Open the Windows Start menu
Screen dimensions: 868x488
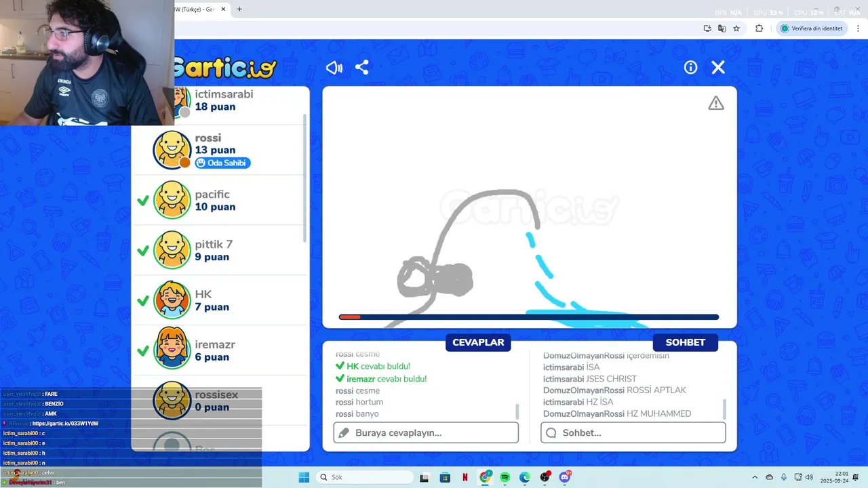(304, 477)
